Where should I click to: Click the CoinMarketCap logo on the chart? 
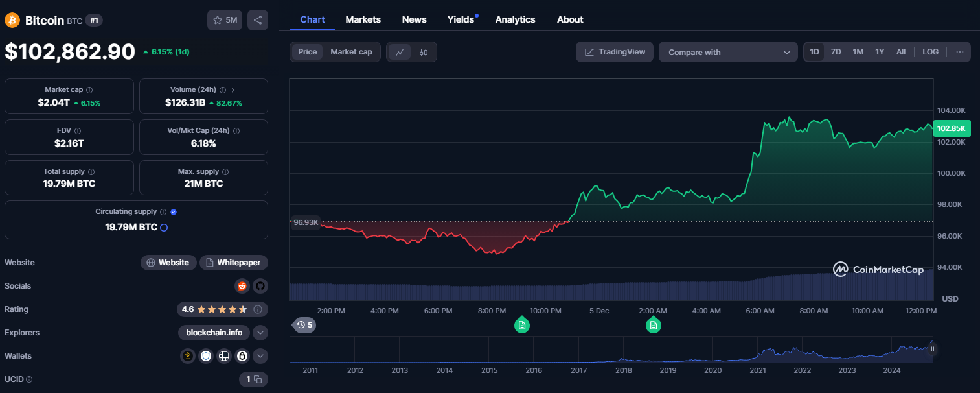point(878,269)
